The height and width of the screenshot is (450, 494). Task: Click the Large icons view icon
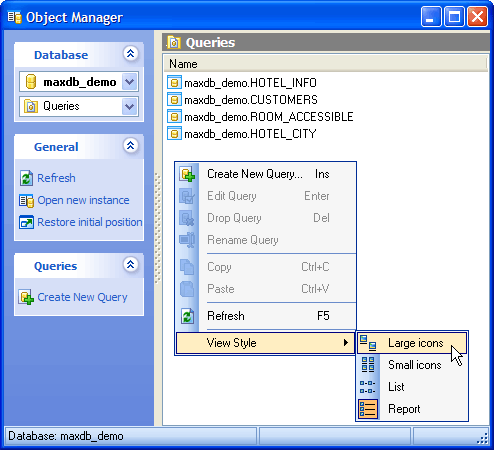368,343
